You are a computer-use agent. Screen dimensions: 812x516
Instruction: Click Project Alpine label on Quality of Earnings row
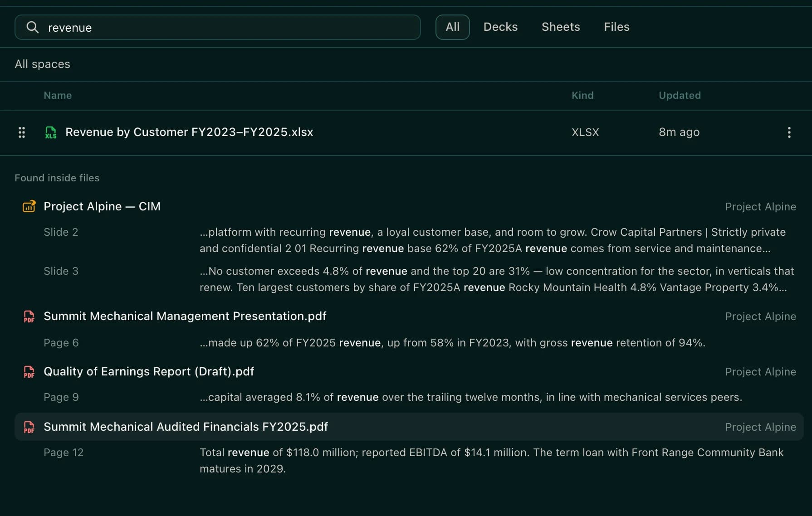point(760,372)
